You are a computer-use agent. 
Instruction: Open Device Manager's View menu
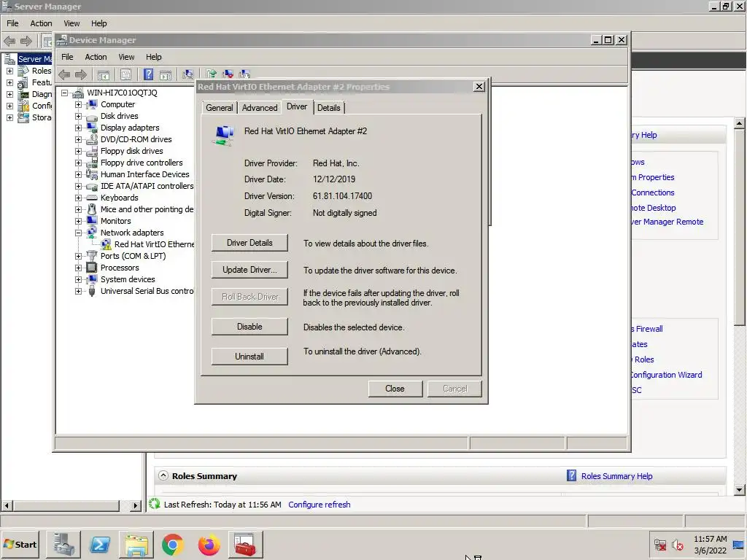pyautogui.click(x=126, y=57)
